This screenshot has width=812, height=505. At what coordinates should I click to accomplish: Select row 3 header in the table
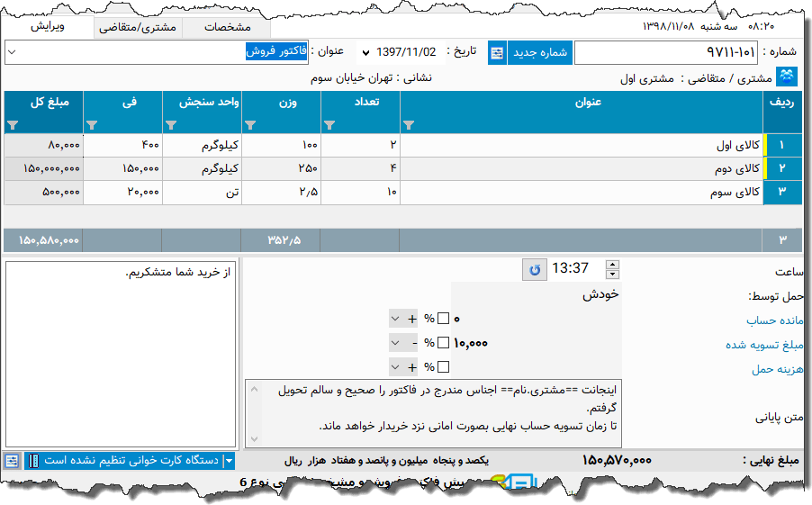coord(782,192)
